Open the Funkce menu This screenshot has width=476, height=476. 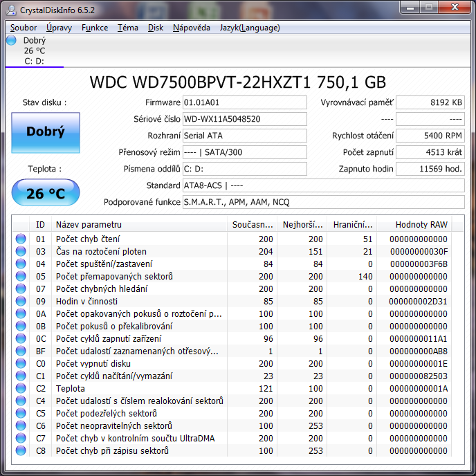click(94, 28)
